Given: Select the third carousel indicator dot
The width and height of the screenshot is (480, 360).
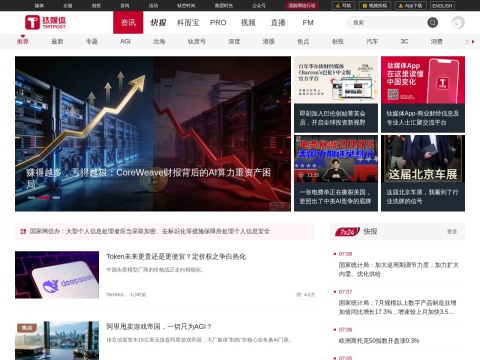Looking at the screenshot, I should 56,198.
